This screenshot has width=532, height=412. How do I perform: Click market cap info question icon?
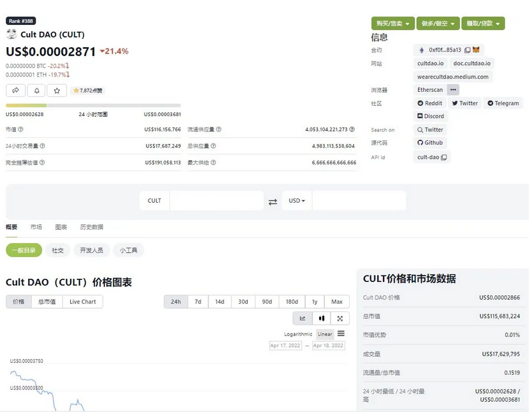(x=20, y=129)
